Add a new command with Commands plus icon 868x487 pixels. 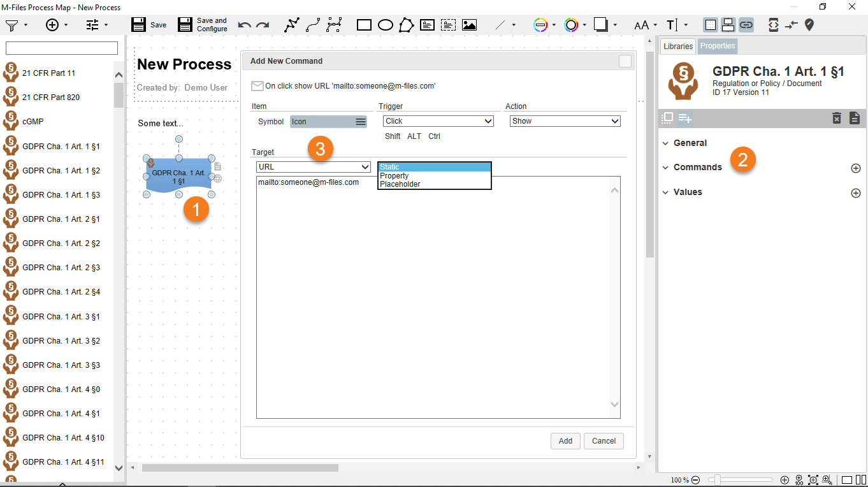856,168
